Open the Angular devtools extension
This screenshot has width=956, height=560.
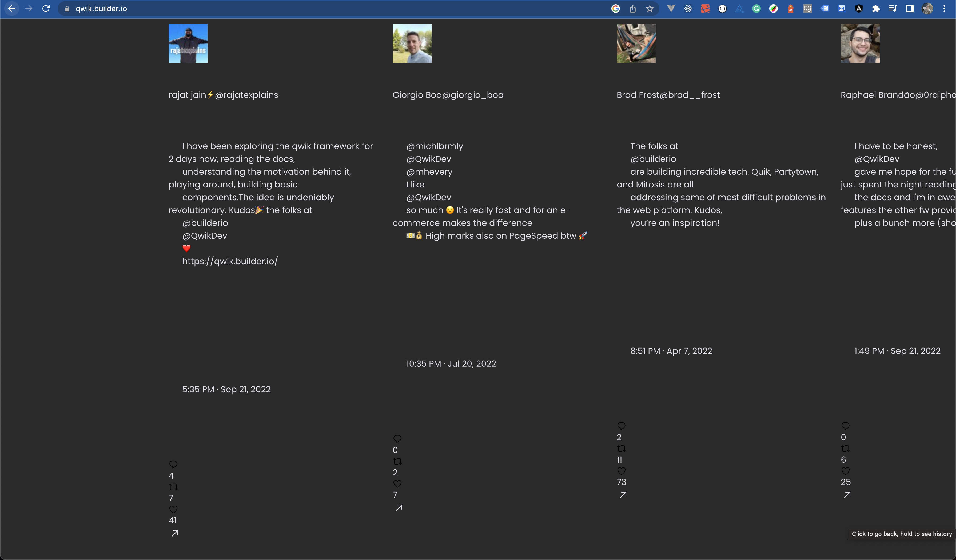(x=858, y=9)
